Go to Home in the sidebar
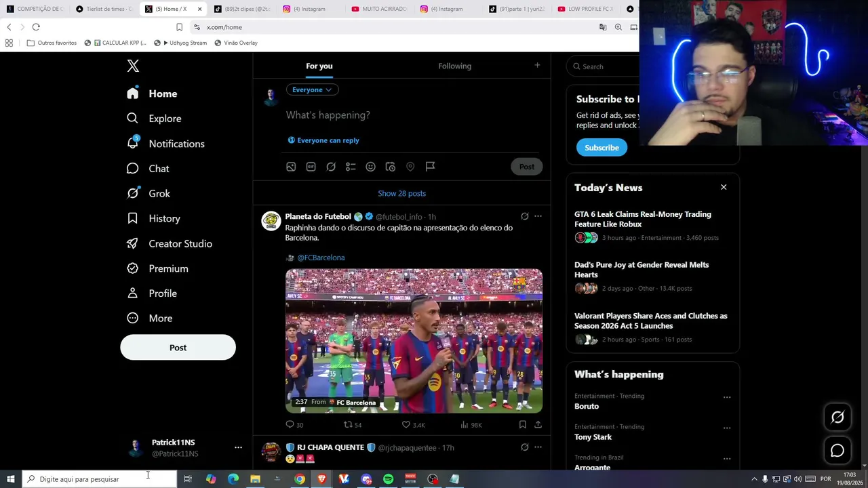The height and width of the screenshot is (488, 868). point(152,94)
